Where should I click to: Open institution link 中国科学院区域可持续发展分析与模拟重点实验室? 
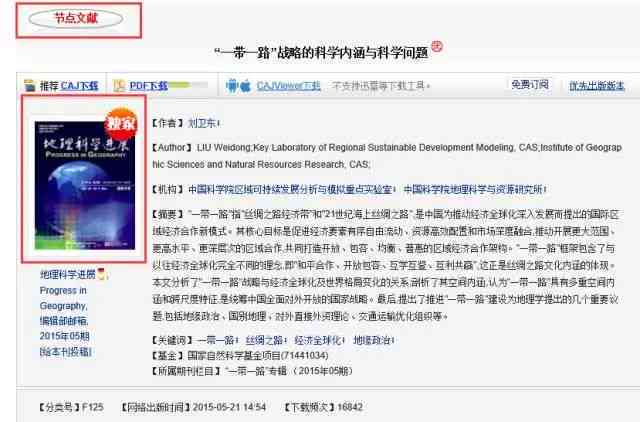coord(290,189)
